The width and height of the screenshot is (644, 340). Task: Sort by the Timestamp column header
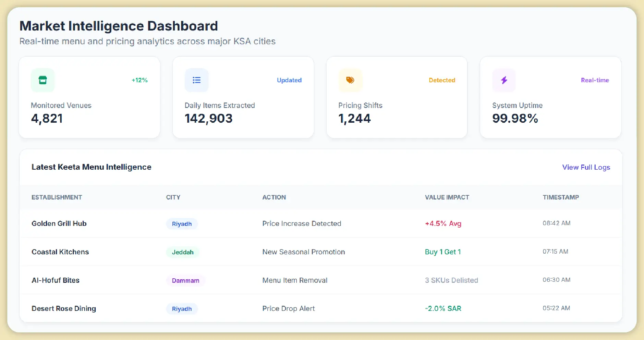pos(560,197)
